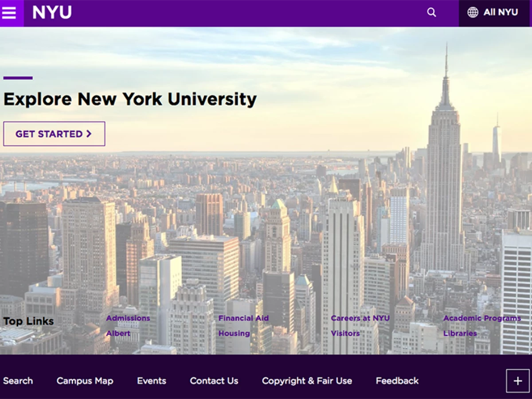The width and height of the screenshot is (532, 399).
Task: Select Campus Map in the footer
Action: click(x=85, y=381)
